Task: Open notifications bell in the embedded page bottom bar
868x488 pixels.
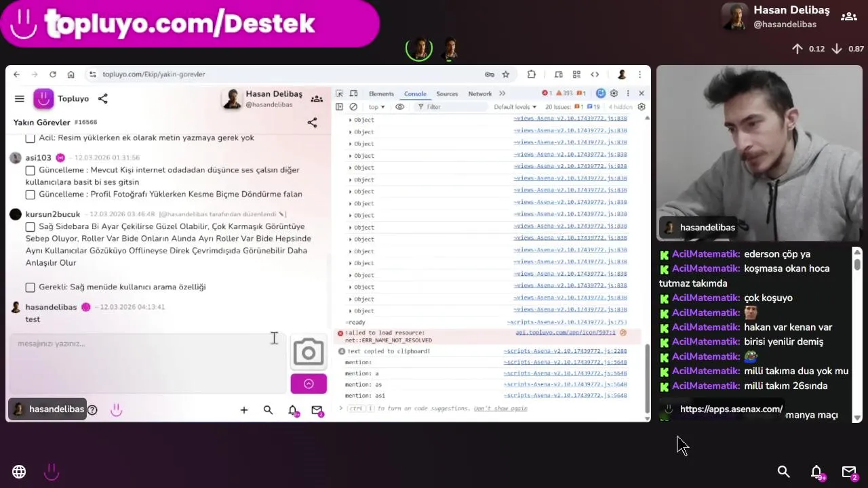Action: [293, 410]
